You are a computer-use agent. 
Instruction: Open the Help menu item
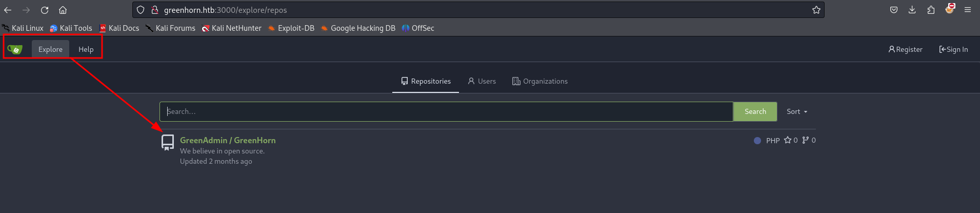tap(86, 49)
